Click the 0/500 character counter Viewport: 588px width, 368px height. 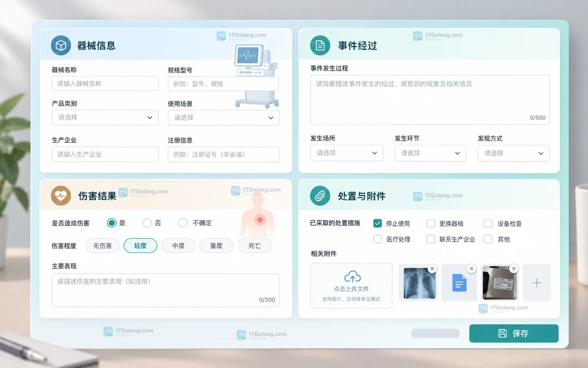click(537, 117)
